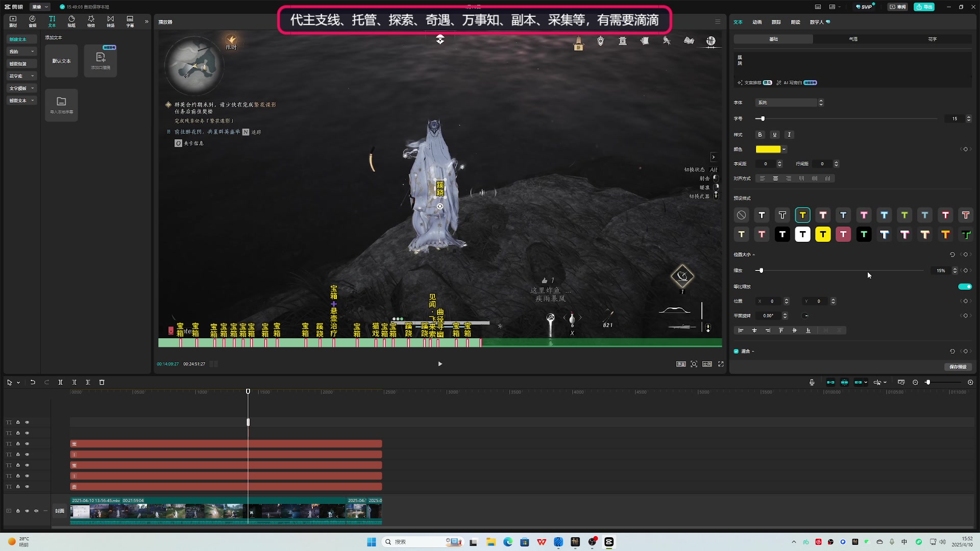Expand more tabs with double chevron

click(146, 21)
